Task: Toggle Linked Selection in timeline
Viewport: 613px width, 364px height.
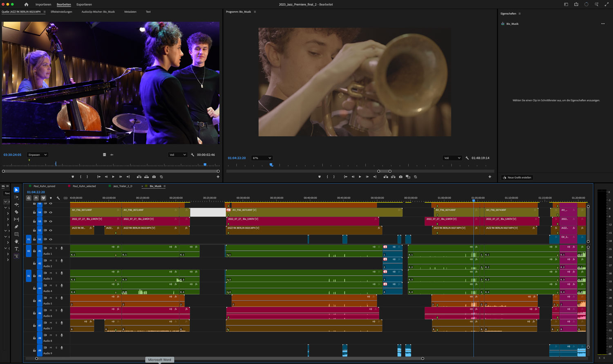Action: click(43, 198)
